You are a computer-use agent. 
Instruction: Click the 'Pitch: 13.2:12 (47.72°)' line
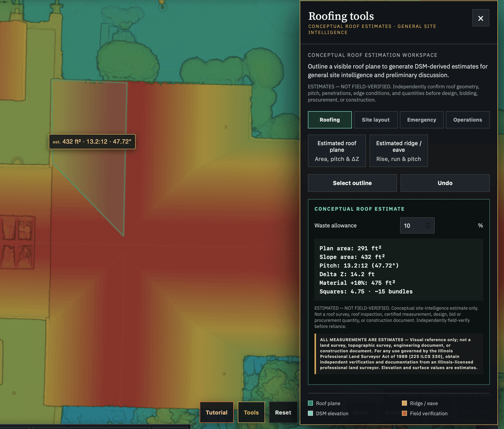(359, 266)
